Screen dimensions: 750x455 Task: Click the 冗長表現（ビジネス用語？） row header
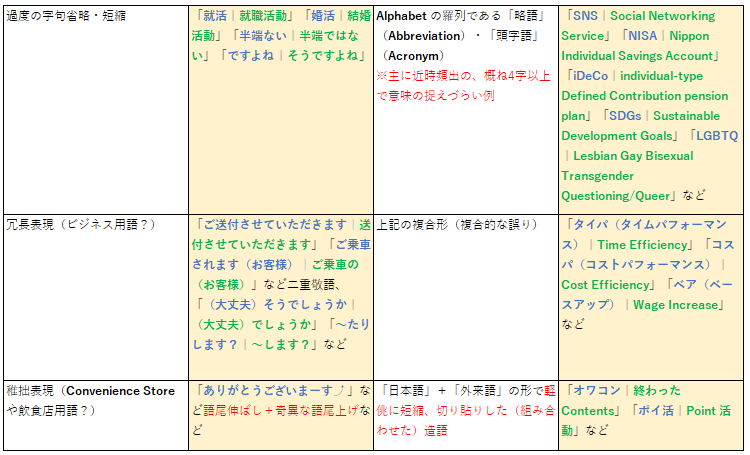click(79, 225)
